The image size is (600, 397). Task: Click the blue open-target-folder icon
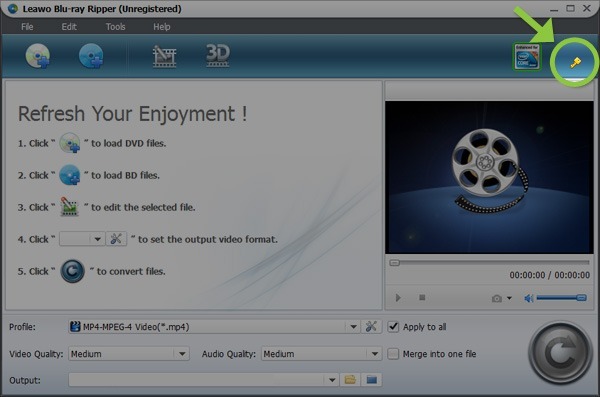372,380
